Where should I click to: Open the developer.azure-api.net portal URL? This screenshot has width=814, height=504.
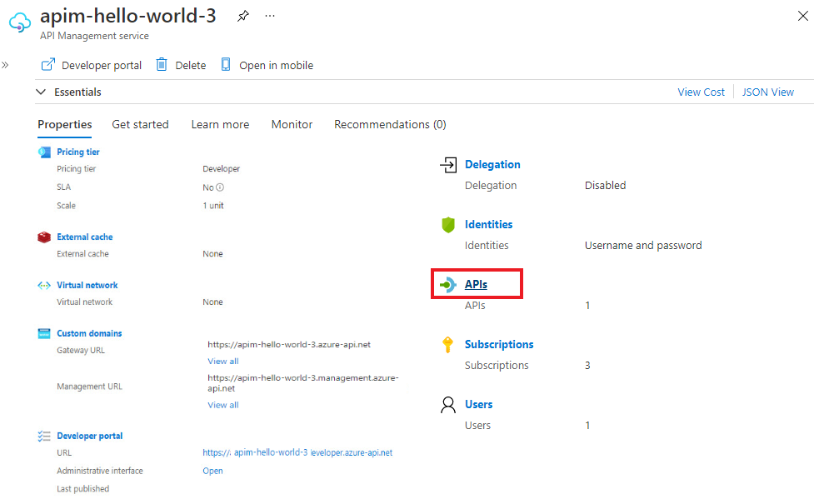pyautogui.click(x=297, y=452)
